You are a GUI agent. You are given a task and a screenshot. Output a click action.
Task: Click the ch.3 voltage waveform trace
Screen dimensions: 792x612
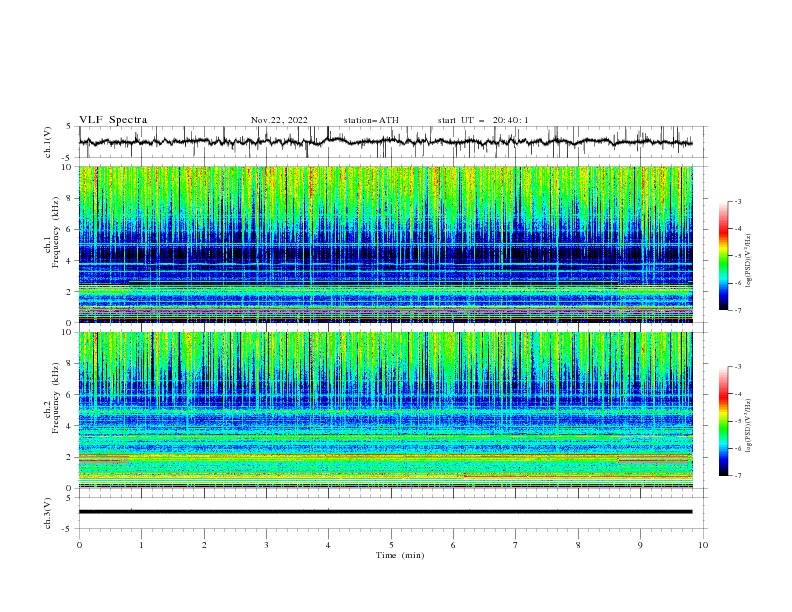385,512
